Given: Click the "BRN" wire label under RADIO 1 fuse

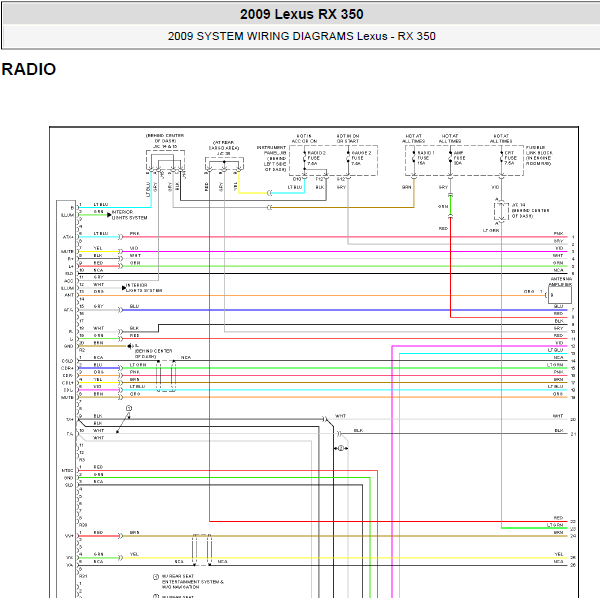Looking at the screenshot, I should click(x=406, y=187).
